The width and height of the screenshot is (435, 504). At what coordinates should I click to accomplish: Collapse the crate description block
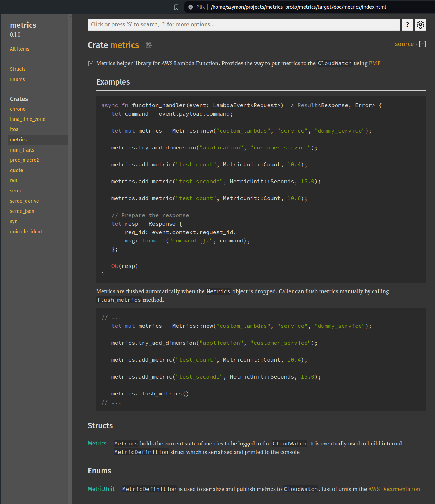point(91,64)
